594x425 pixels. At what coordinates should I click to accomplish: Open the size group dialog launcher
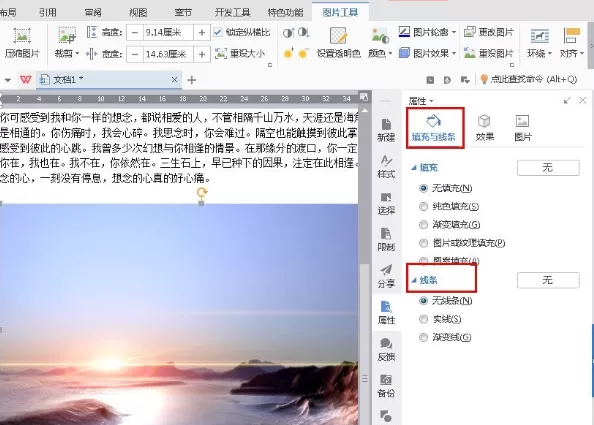coord(270,65)
